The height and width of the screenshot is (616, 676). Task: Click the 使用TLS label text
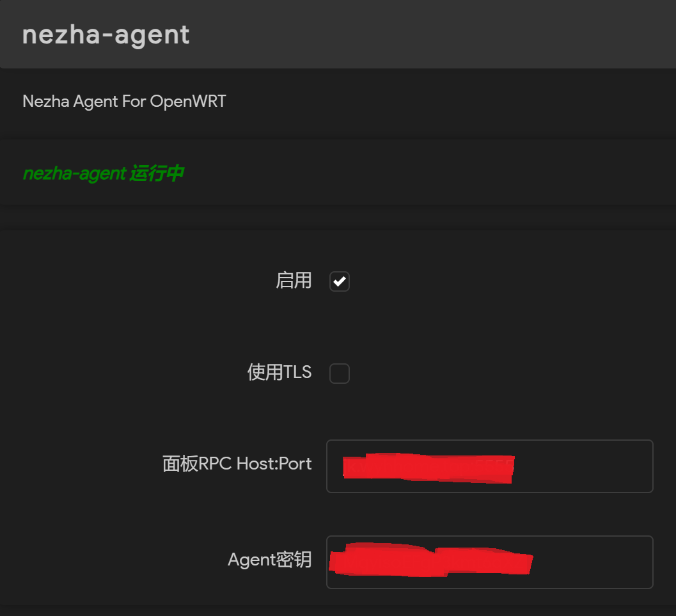pyautogui.click(x=279, y=372)
